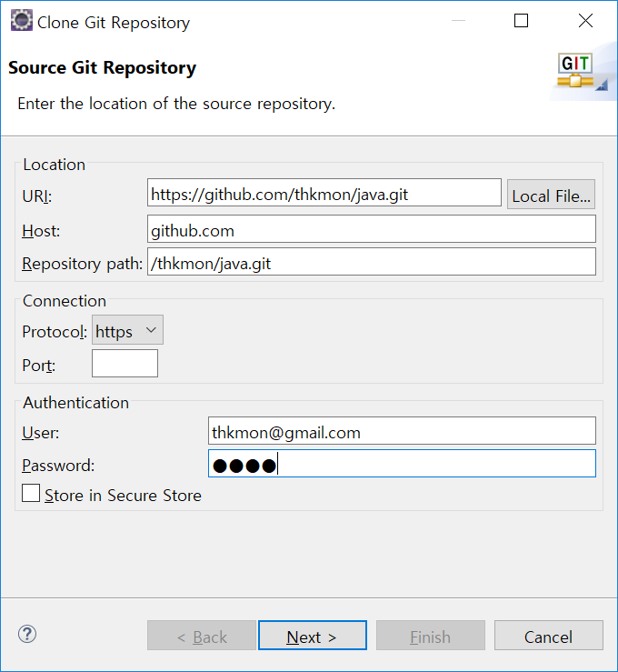Viewport: 618px width, 672px height.
Task: Close the Clone Git Repository dialog
Action: [x=585, y=22]
